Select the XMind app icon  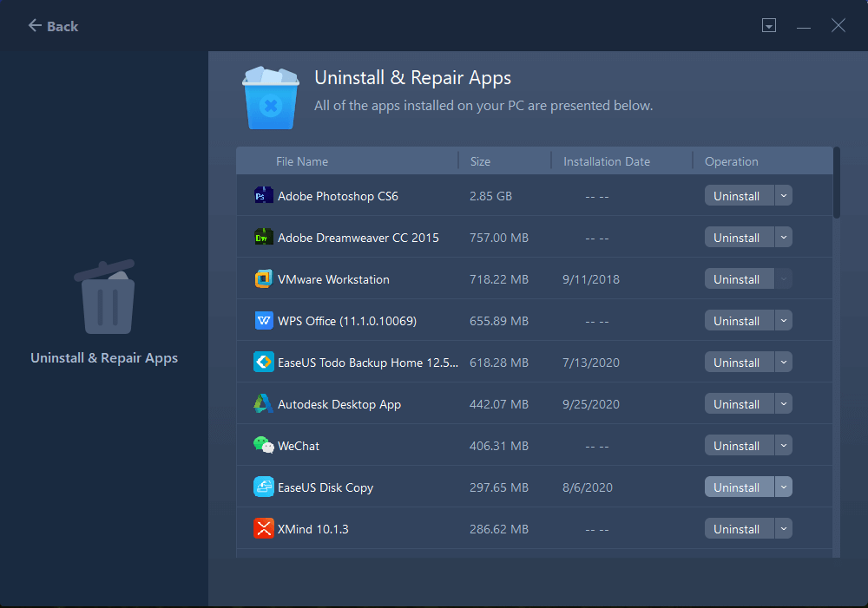click(263, 529)
